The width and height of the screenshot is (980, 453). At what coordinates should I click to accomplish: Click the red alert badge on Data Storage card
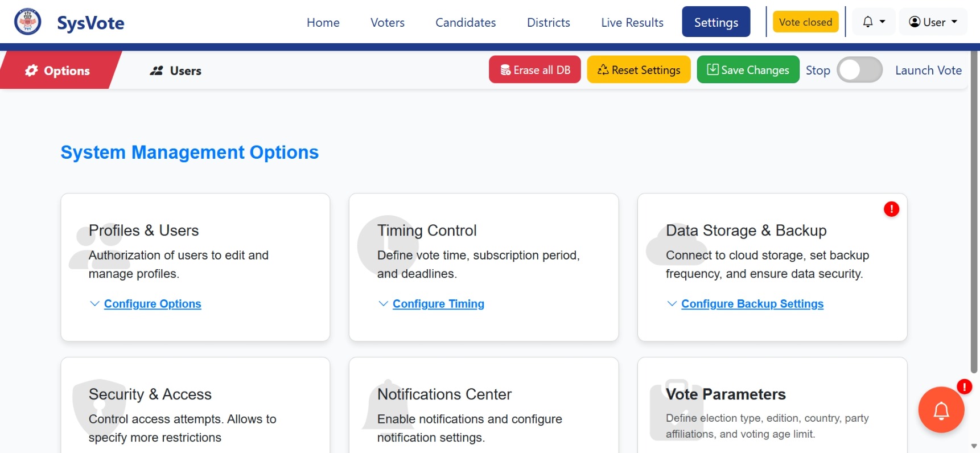[891, 209]
